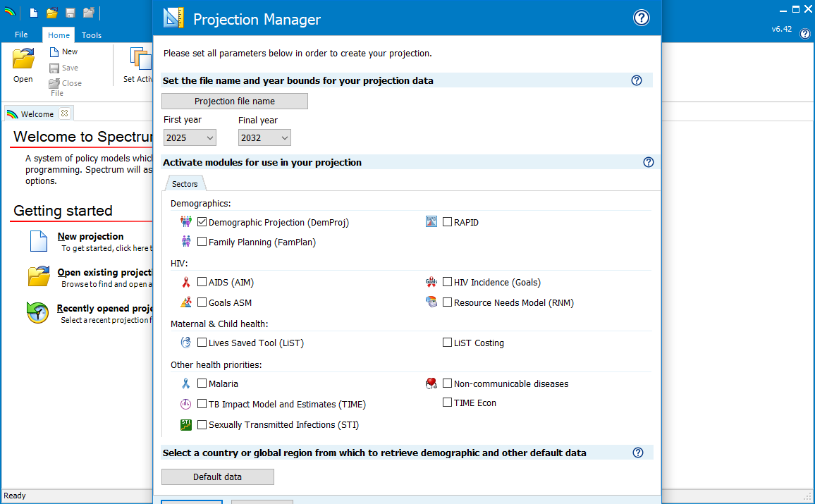Tick the TB Impact Model and Estimates checkbox
Viewport: 815px width, 504px height.
202,404
